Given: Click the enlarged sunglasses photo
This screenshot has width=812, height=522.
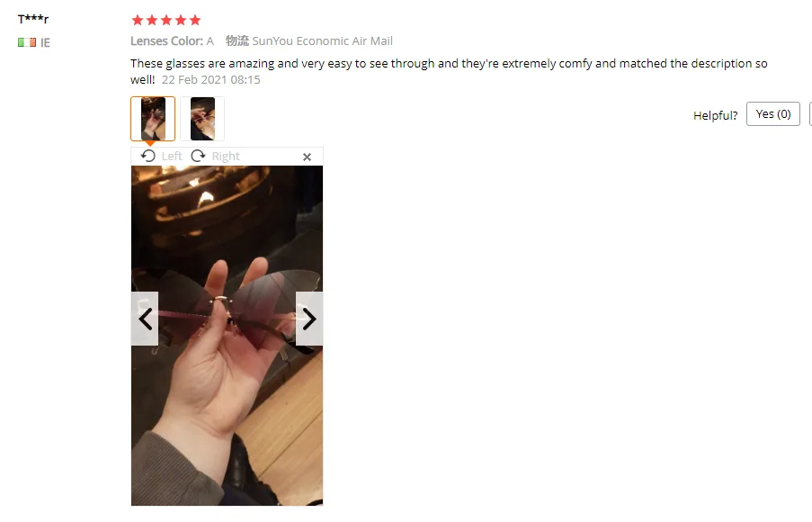Looking at the screenshot, I should click(227, 336).
